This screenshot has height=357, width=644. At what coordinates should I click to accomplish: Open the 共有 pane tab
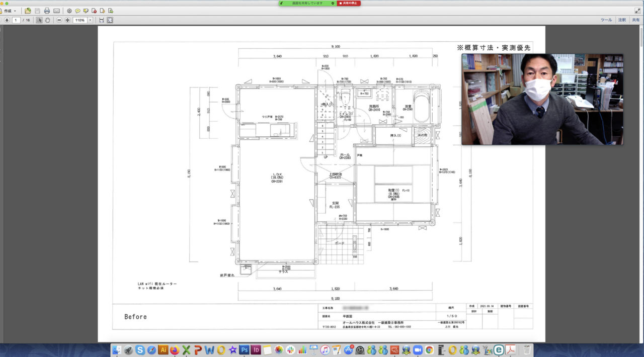(x=636, y=20)
